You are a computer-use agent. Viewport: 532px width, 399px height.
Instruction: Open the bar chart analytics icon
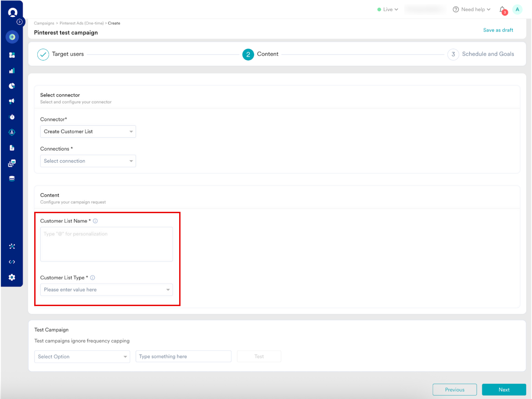(x=12, y=71)
